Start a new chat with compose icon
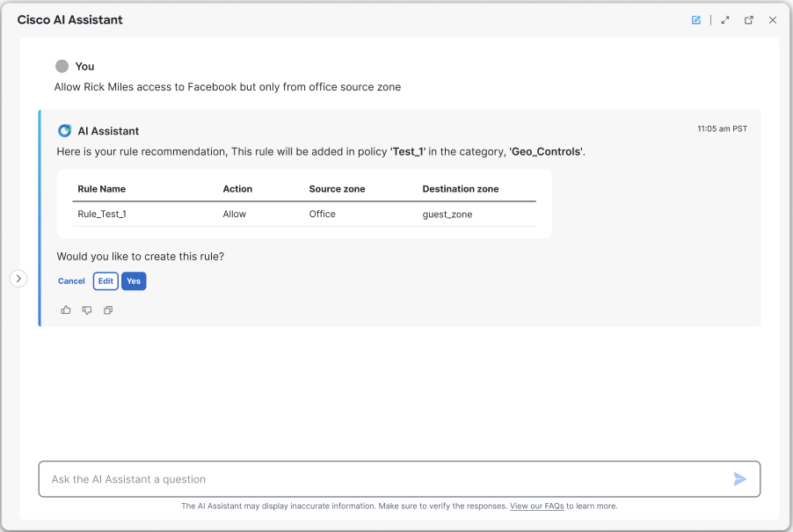 coord(696,20)
